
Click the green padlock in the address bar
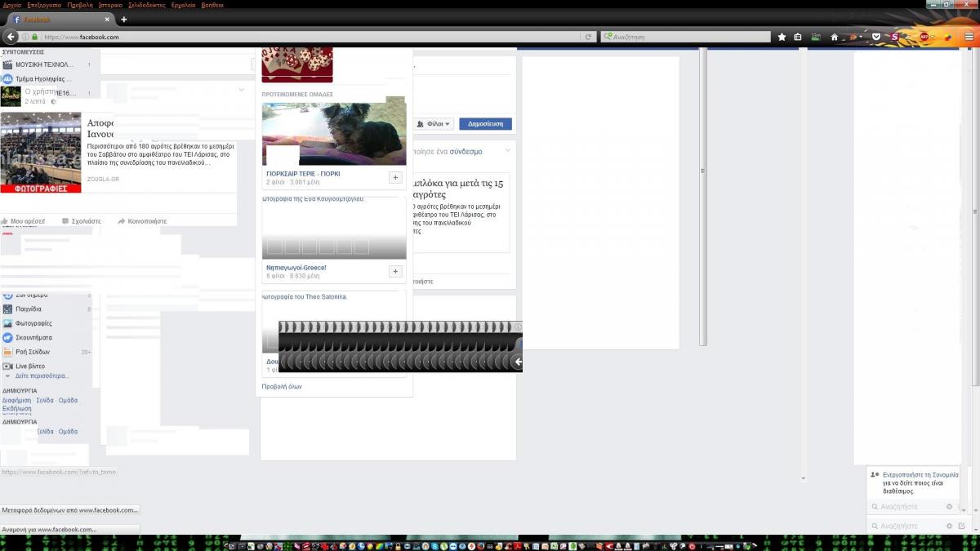(34, 37)
